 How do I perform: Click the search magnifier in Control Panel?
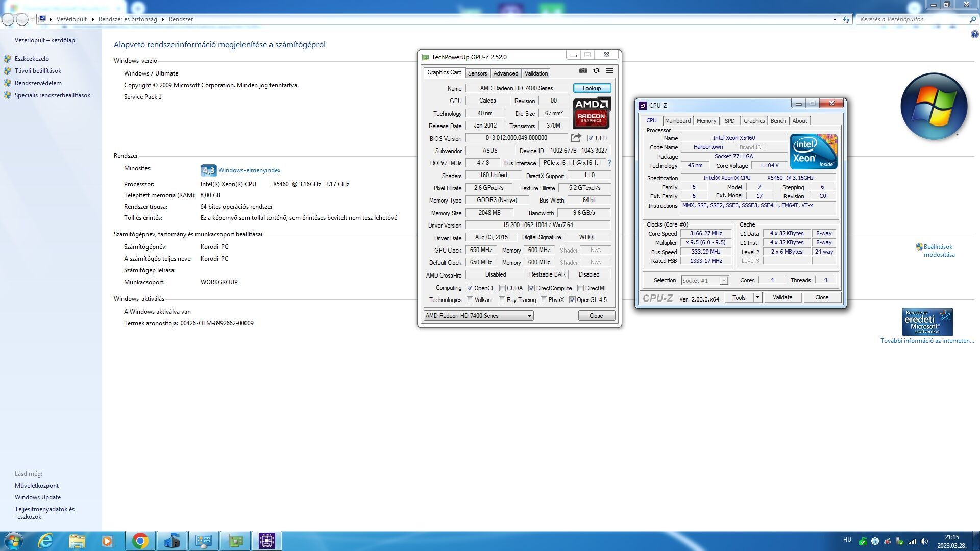tap(972, 19)
